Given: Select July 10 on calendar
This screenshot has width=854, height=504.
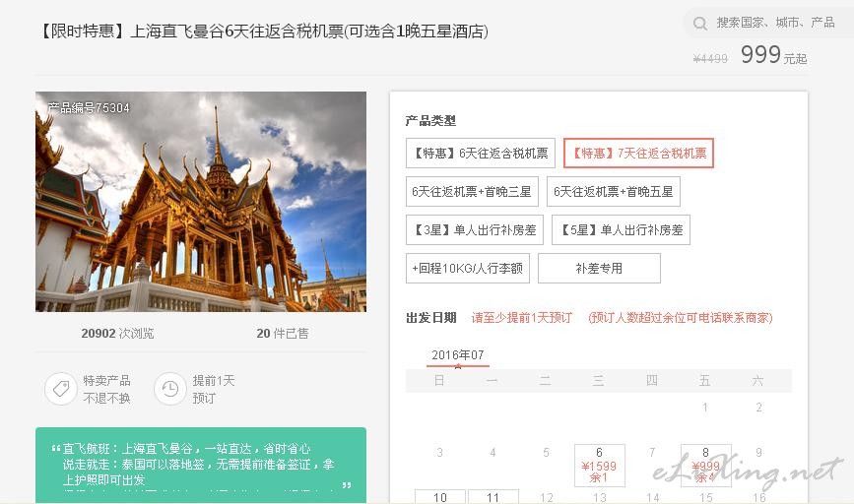Looking at the screenshot, I should tap(440, 497).
